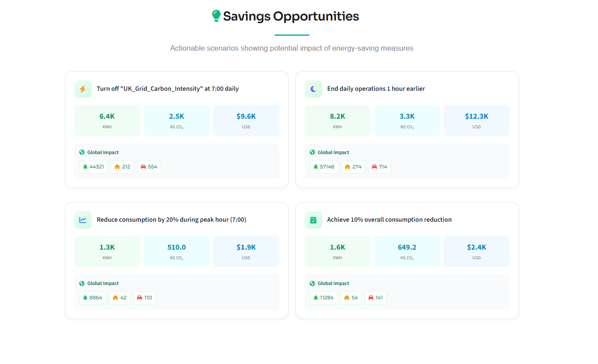Screen dimensions: 598x364
Task: Select the $2.4K USD value
Action: (x=477, y=247)
